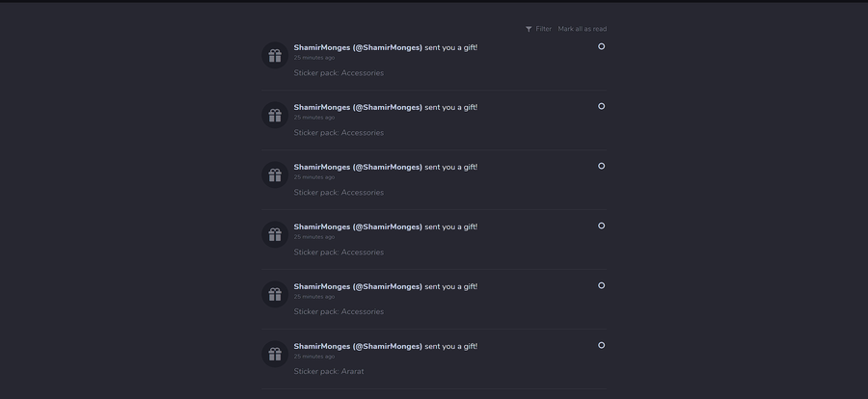
Task: Open ShamirMonges profile from the third notification
Action: point(358,167)
